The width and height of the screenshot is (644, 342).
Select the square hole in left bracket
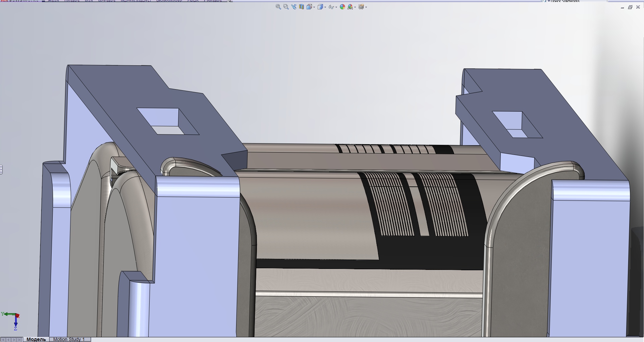click(x=168, y=121)
